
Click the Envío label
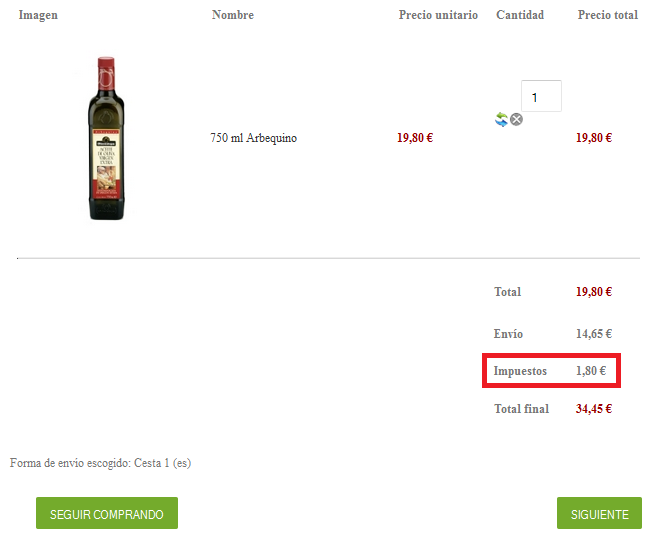tap(508, 334)
